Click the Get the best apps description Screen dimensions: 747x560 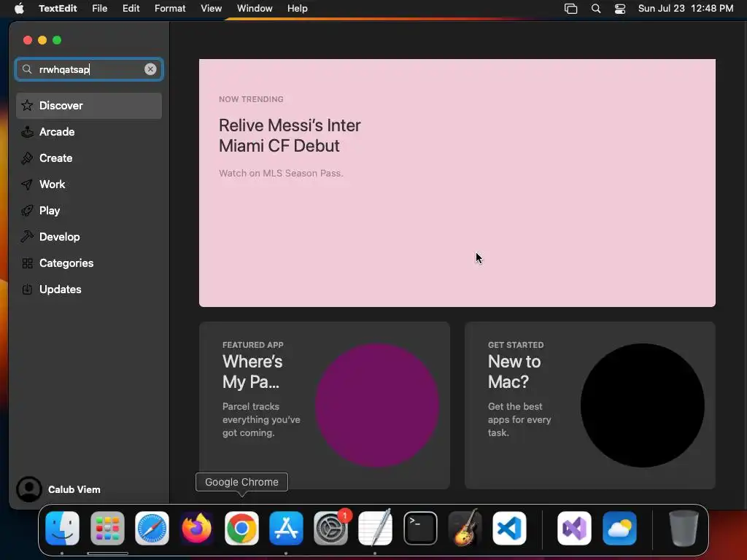(519, 419)
